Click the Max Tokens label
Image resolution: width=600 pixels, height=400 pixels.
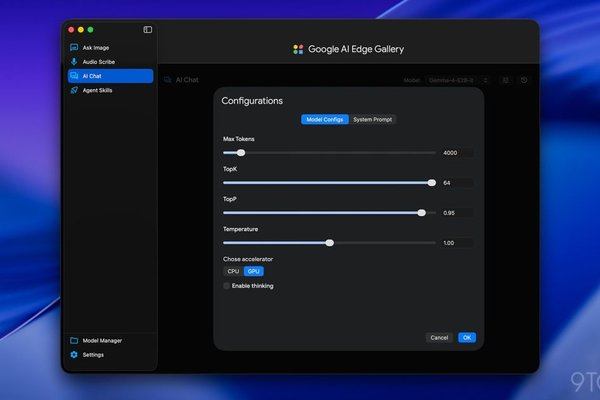pos(239,139)
